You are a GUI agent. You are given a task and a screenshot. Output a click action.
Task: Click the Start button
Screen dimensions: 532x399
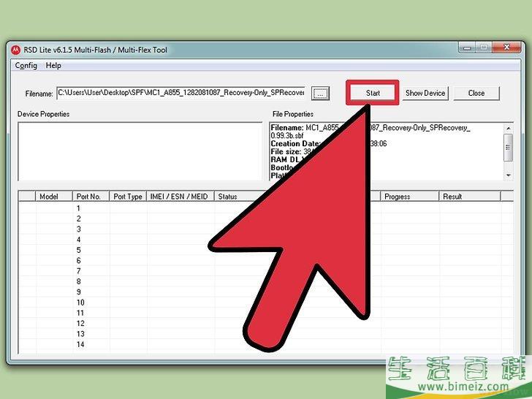click(x=373, y=93)
